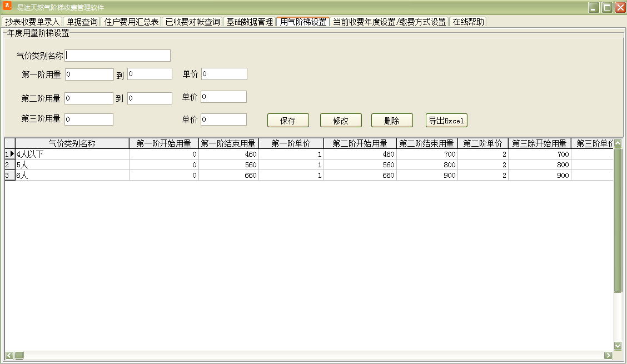Viewport: 627px width, 364px height.
Task: Switch to the 单据查询 tab
Action: (82, 22)
